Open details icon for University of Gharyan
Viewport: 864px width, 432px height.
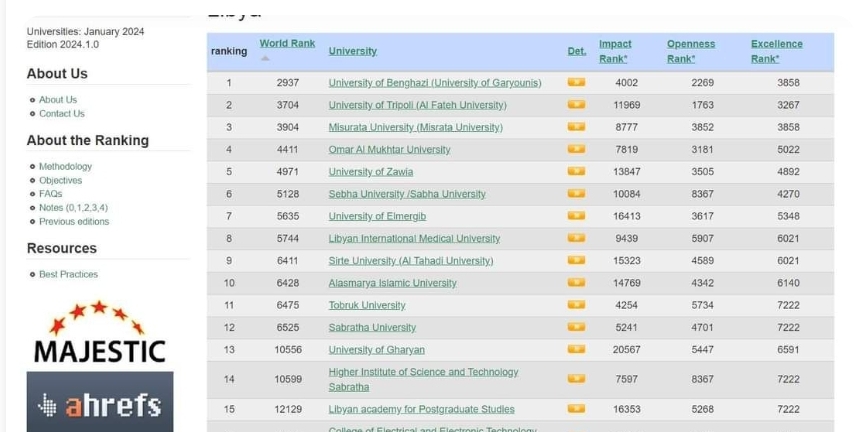[576, 349]
